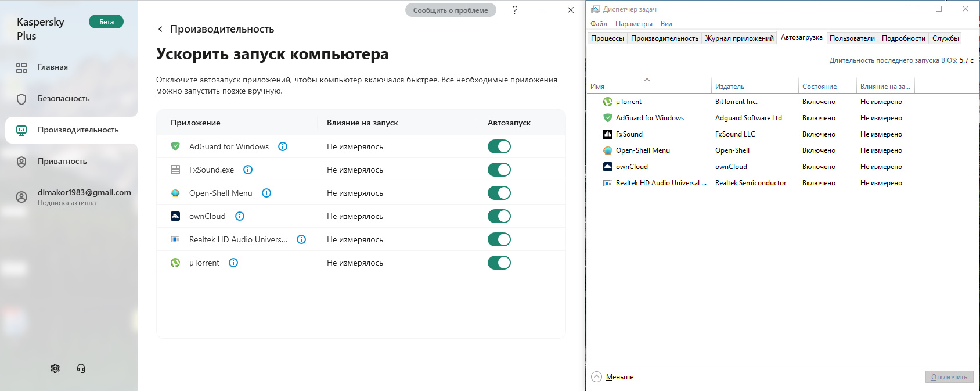The height and width of the screenshot is (391, 980).
Task: Disable autostart for FxSound.exe
Action: tap(499, 170)
